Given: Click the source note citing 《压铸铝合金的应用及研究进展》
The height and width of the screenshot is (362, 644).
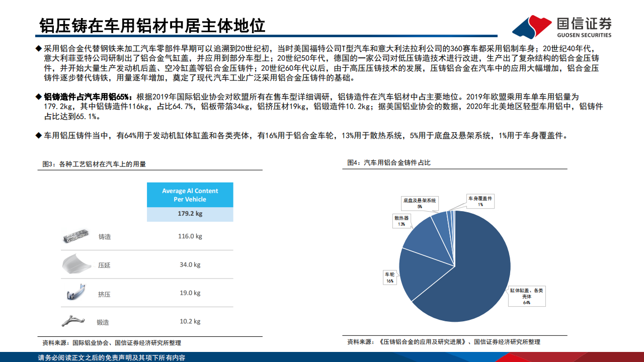Looking at the screenshot, I should pyautogui.click(x=444, y=342).
